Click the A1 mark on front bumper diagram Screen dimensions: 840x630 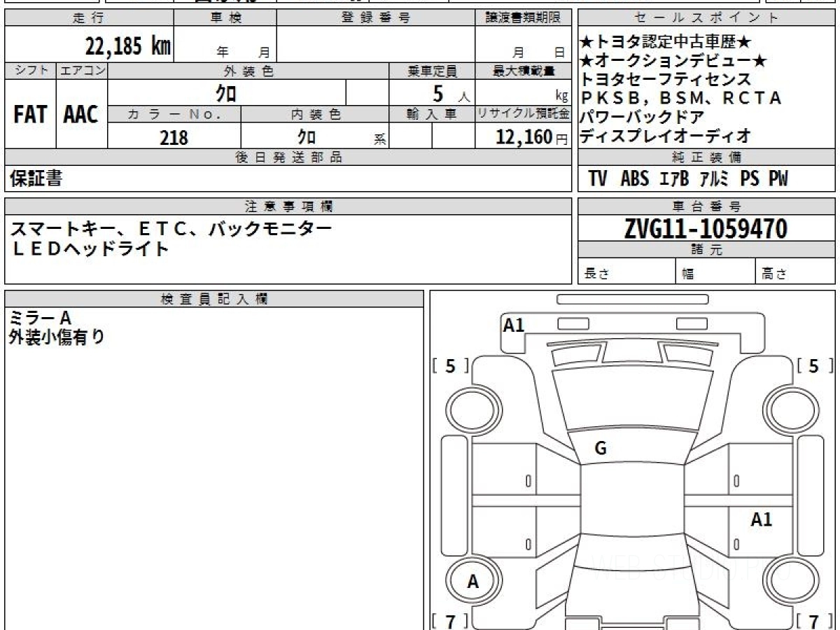514,325
